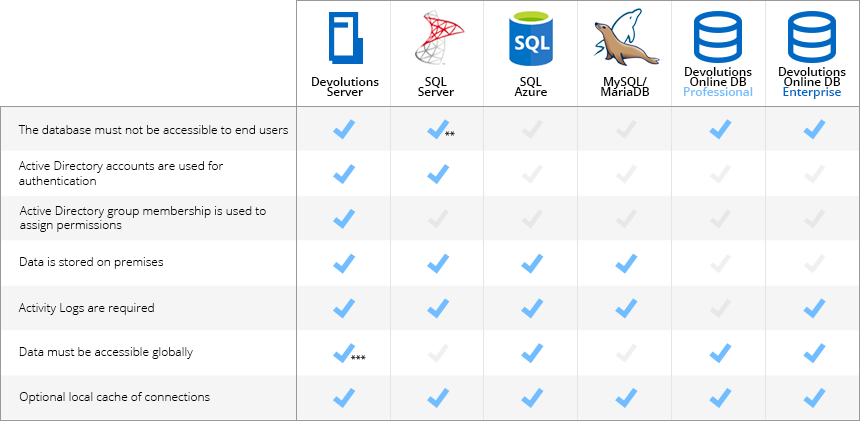
Task: Click the Devolutions Server column header text
Action: coord(345,87)
